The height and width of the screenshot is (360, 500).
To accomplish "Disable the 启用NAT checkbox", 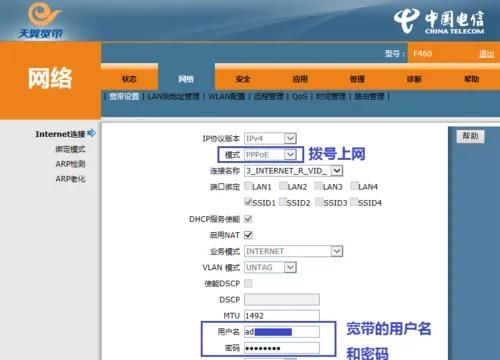I will (x=248, y=235).
